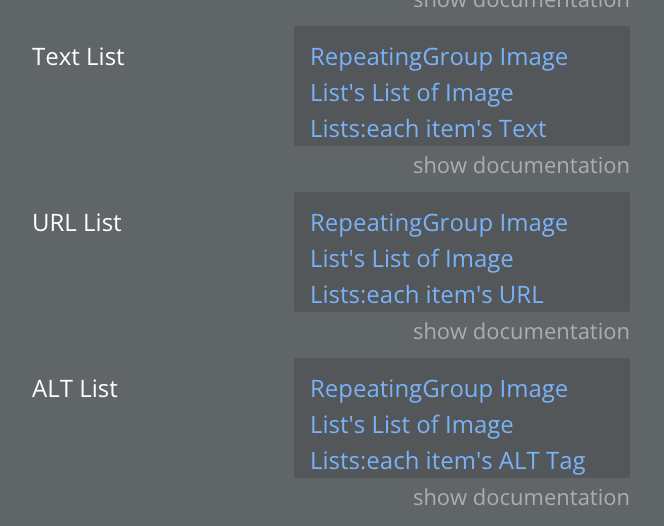Click 'Lists:each item's URL' expression segment
Screen dimensions: 664x526
pyautogui.click(x=427, y=295)
